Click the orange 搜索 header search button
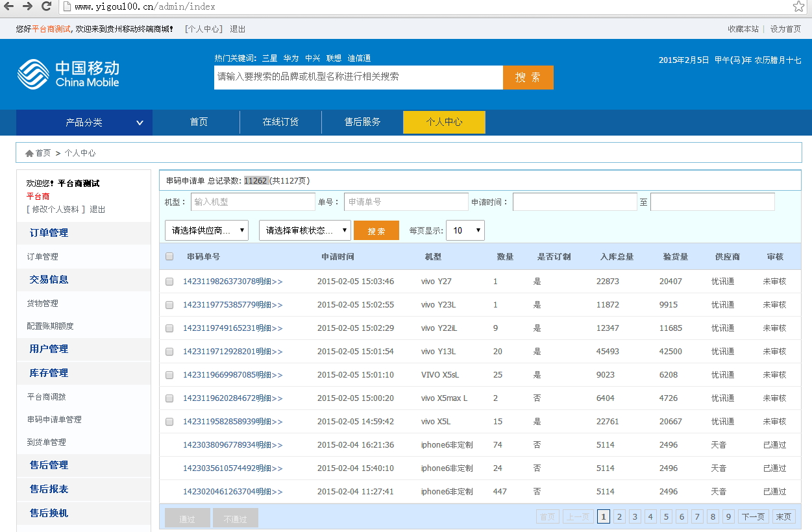Viewport: 812px width, 532px height. click(528, 77)
